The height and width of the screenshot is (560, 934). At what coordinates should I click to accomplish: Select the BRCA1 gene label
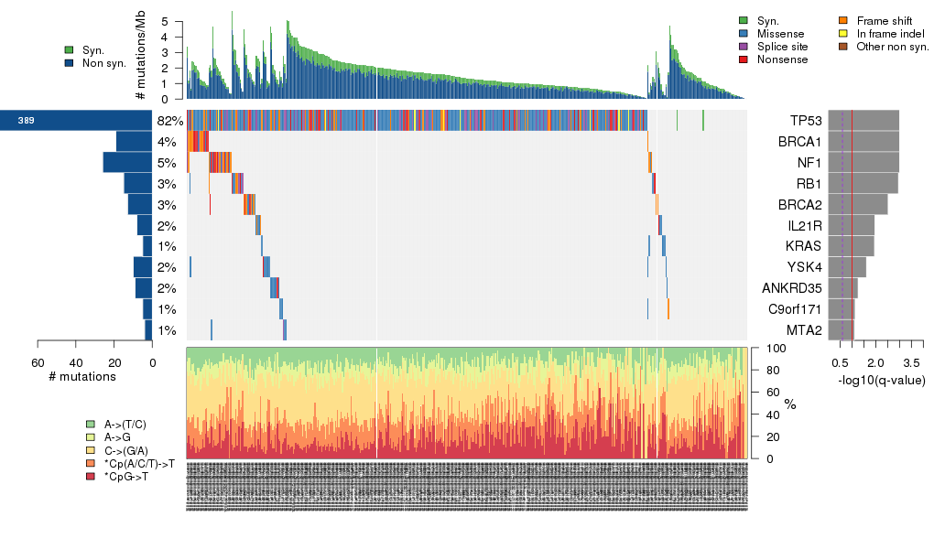click(x=800, y=142)
